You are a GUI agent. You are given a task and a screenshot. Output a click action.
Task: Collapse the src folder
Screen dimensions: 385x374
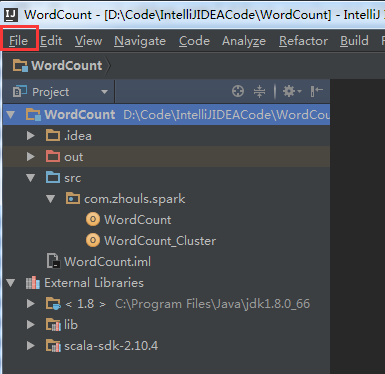31,178
